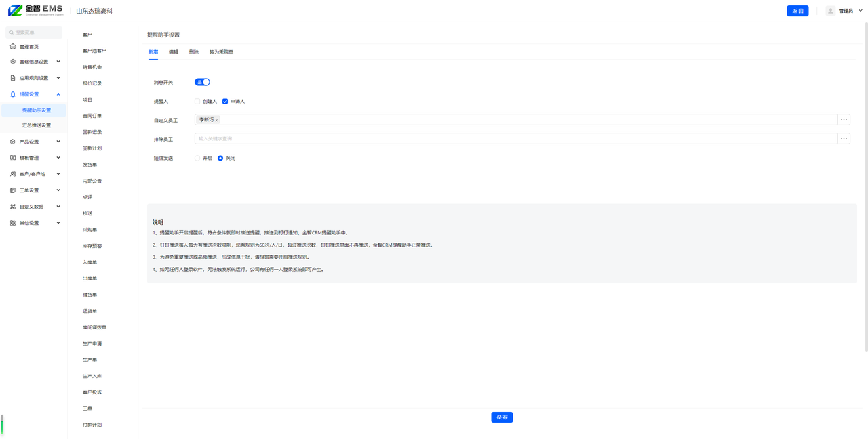868x439 pixels.
Task: Select 关闭 for 短信发送
Action: point(220,158)
